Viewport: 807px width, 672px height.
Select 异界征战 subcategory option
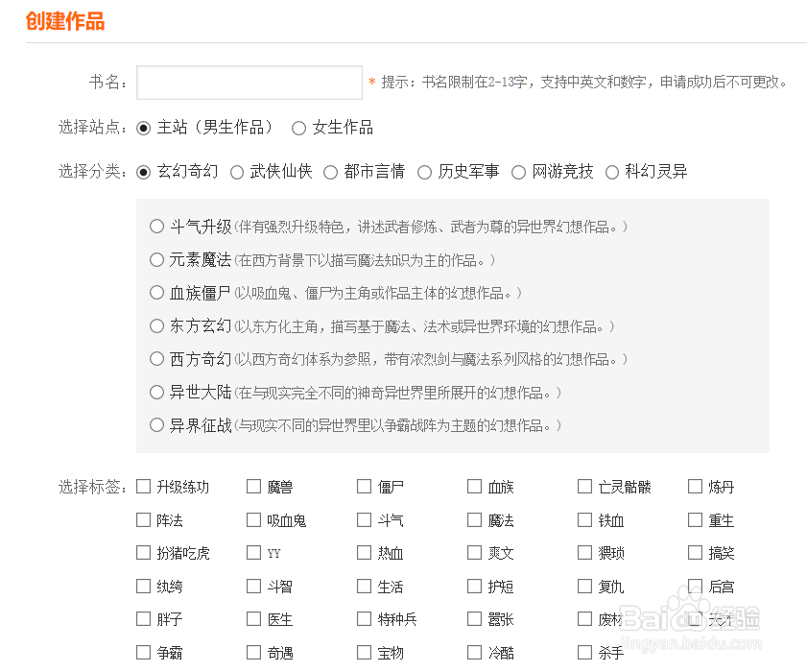coord(157,424)
